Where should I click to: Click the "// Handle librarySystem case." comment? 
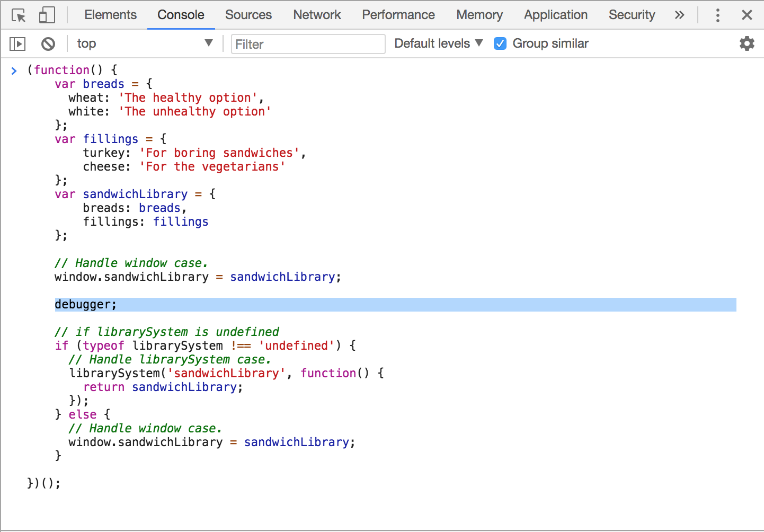coord(170,360)
